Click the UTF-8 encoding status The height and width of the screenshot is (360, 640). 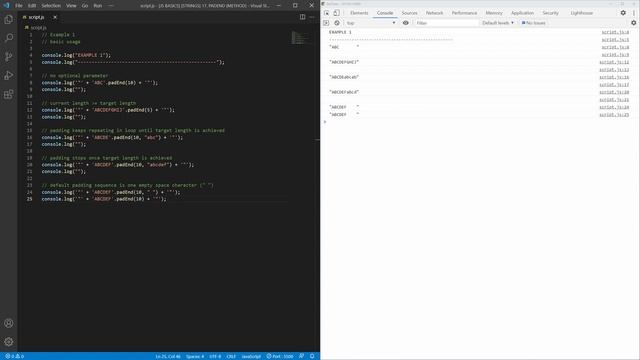[215, 356]
